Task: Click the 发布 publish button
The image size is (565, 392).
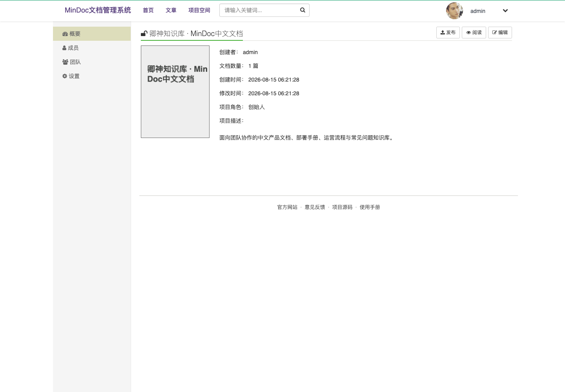Action: pos(448,33)
